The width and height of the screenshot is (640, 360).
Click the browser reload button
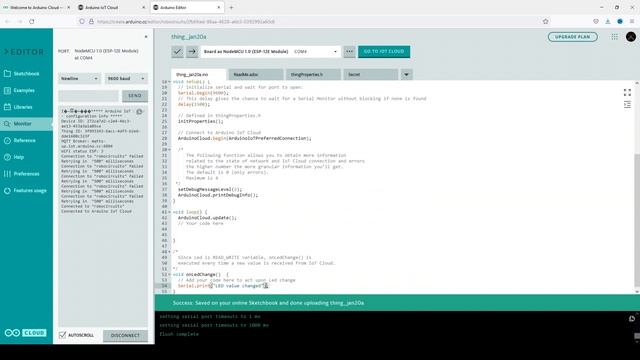(31, 21)
